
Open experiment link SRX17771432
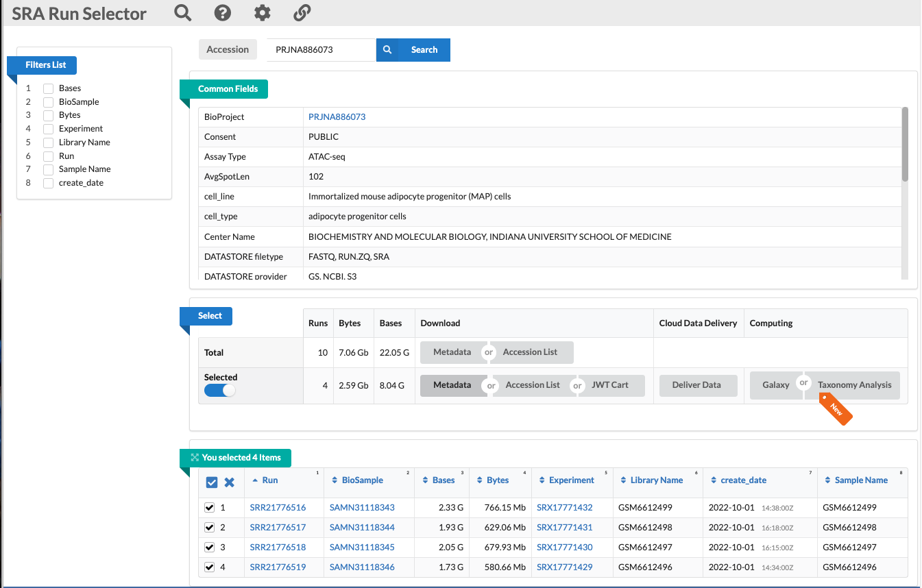click(x=564, y=508)
